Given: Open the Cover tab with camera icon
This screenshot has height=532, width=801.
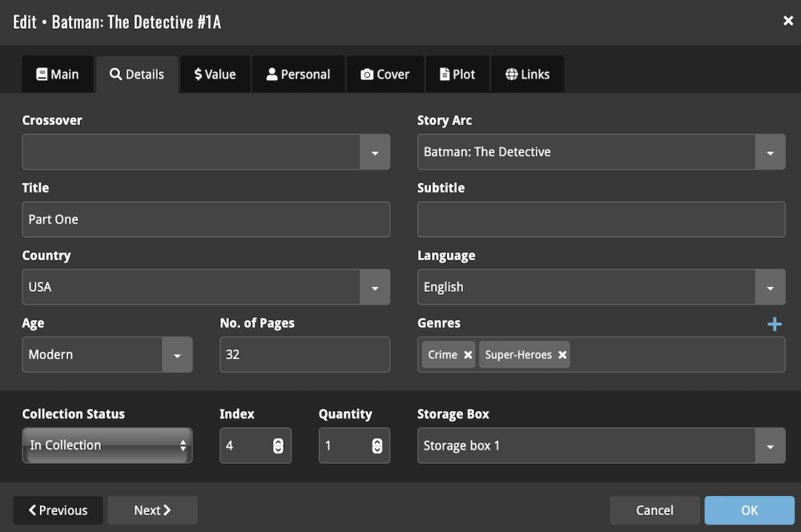Looking at the screenshot, I should [384, 75].
